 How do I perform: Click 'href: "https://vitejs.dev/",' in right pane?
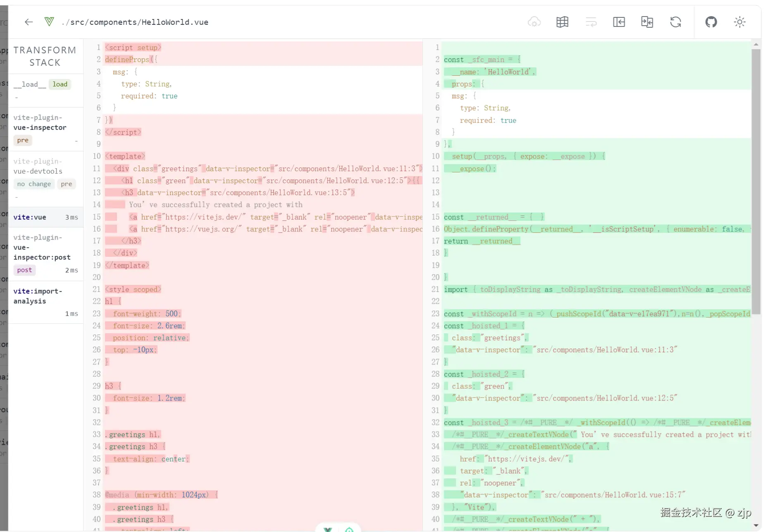coord(516,459)
